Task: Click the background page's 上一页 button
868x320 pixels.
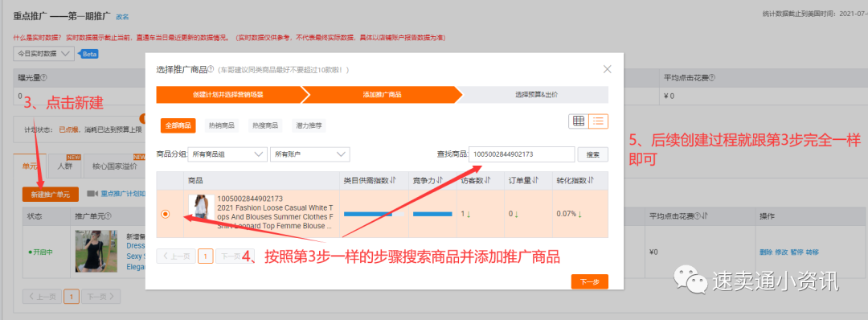Action: tap(42, 297)
